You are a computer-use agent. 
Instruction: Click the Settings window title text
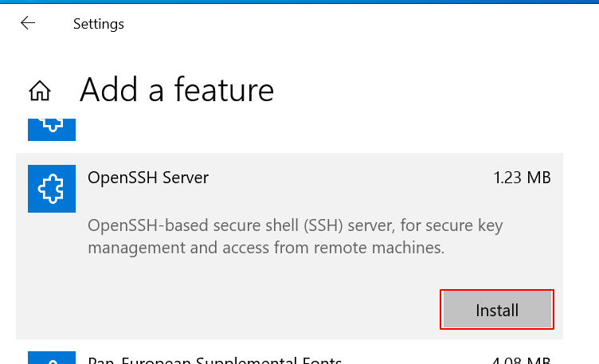click(x=99, y=24)
